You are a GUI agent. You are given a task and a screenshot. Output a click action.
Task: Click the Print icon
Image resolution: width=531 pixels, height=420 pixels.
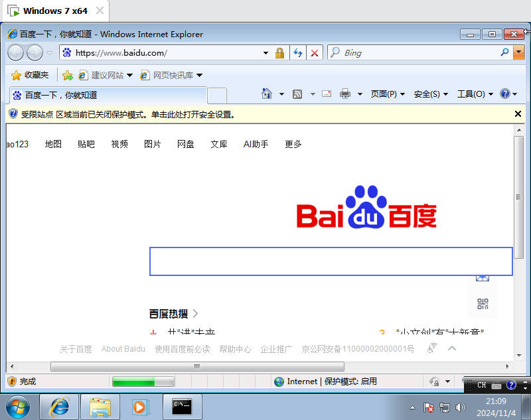pos(345,94)
